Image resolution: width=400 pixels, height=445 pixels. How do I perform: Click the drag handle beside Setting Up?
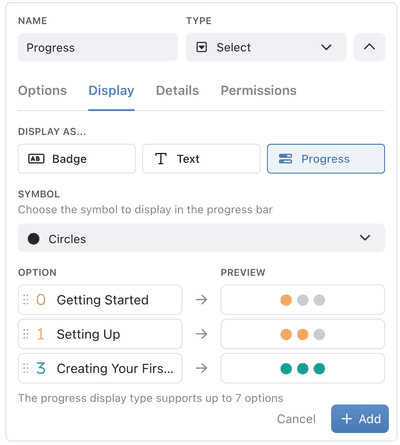click(x=26, y=334)
